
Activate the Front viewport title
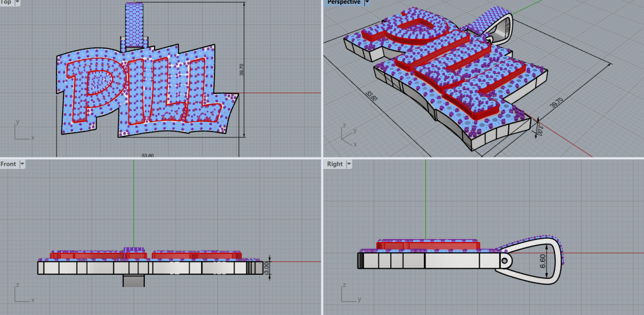point(8,164)
